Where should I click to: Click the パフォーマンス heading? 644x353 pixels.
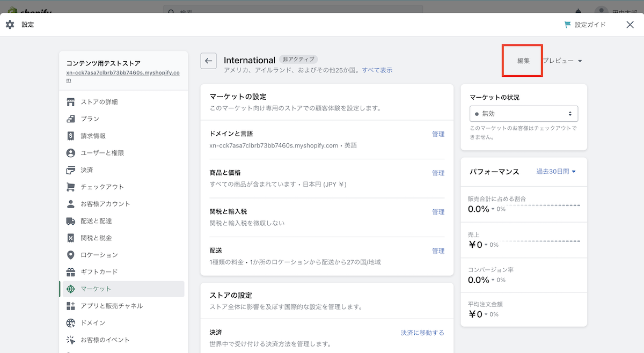494,172
